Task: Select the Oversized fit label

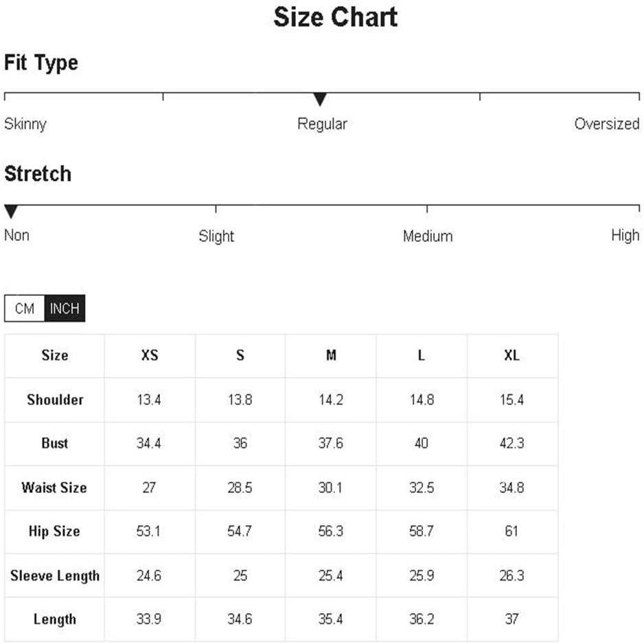Action: pyautogui.click(x=607, y=124)
